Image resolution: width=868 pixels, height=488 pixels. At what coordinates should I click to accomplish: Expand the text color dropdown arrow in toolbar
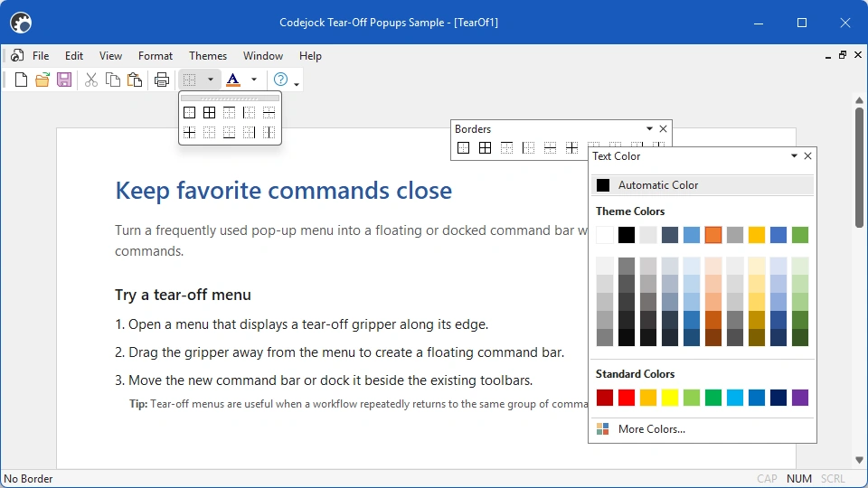click(254, 80)
